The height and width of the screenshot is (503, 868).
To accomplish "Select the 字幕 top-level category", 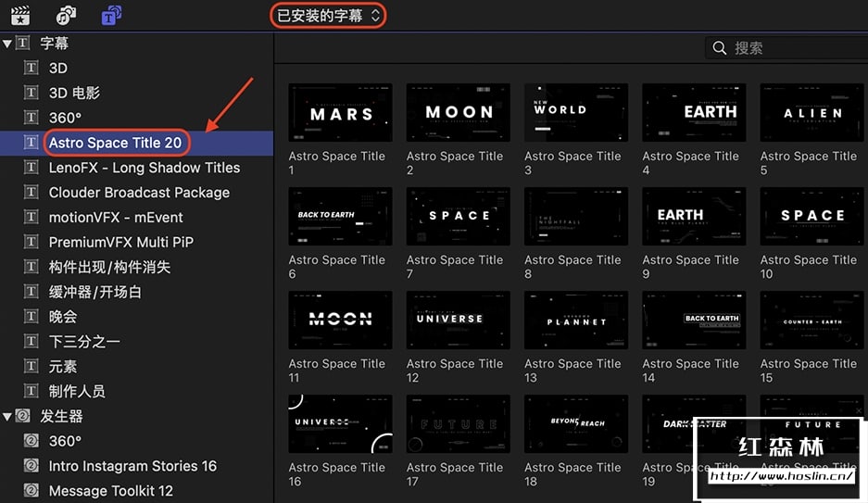I will pyautogui.click(x=55, y=44).
